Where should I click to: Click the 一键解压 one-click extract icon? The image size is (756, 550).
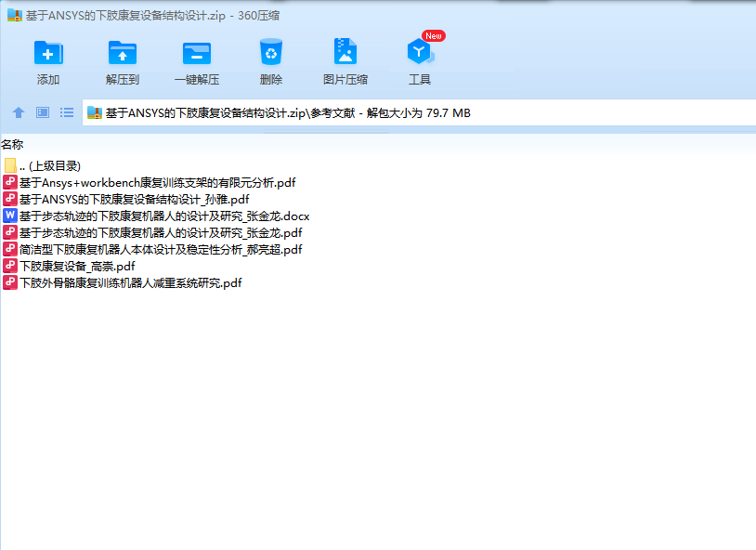pyautogui.click(x=197, y=53)
